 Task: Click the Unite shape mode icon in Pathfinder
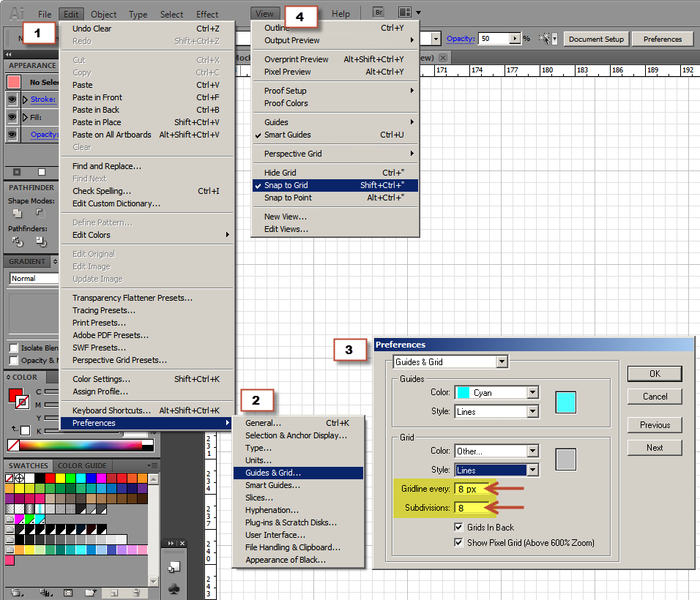coord(18,213)
